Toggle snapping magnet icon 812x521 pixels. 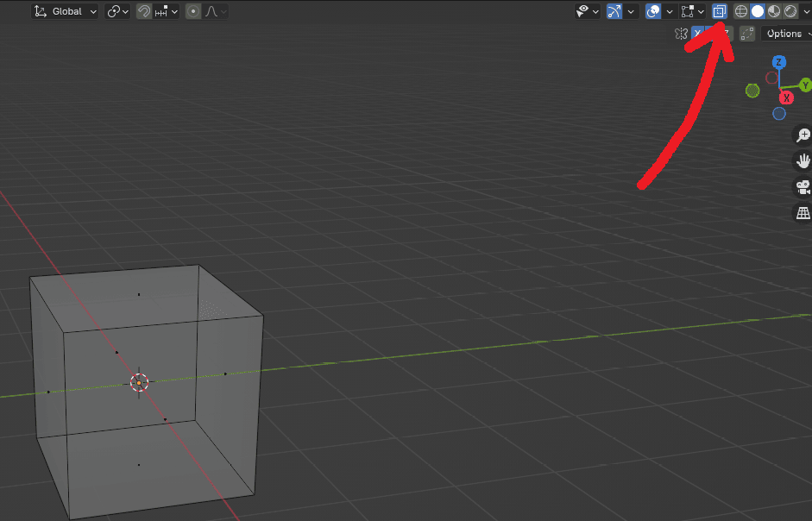[144, 11]
